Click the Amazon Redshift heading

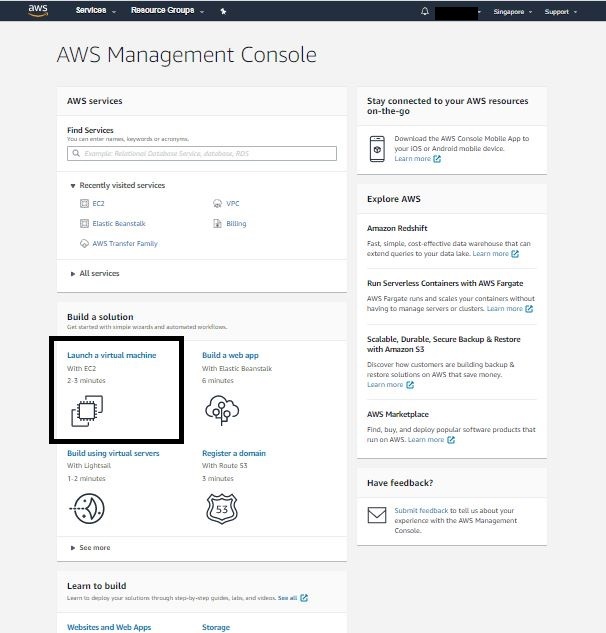tap(397, 228)
